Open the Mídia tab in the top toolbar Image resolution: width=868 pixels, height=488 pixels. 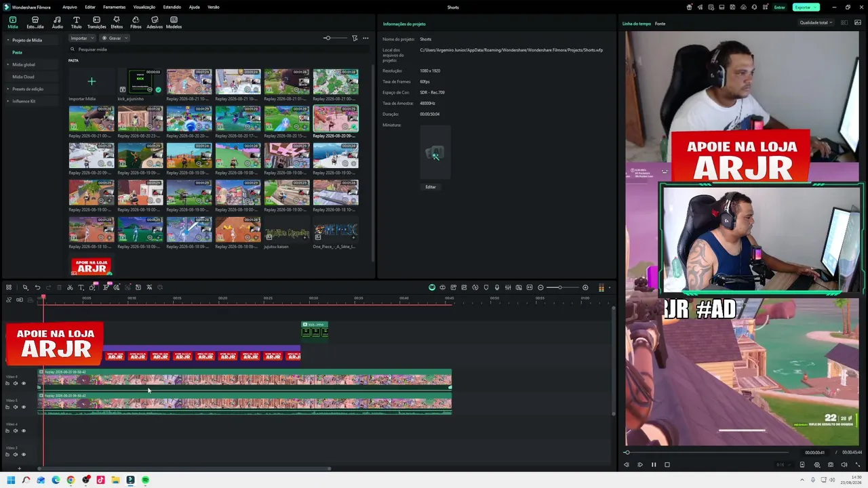coord(13,22)
